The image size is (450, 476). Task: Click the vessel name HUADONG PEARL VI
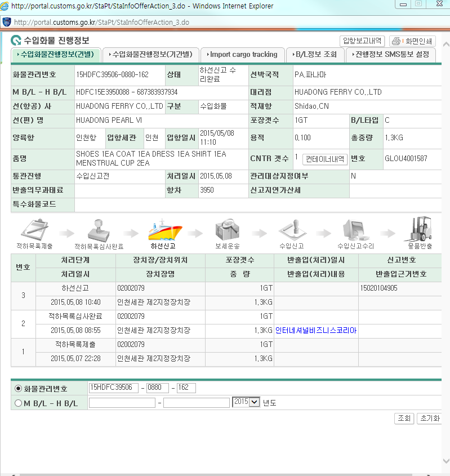pos(109,120)
